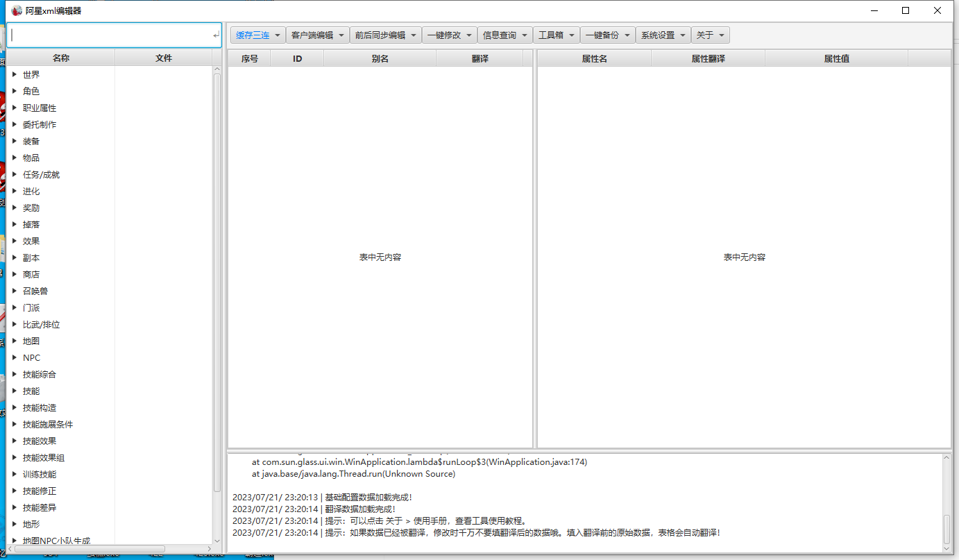Viewport: 959px width, 560px height.
Task: Select the 训练技能 tree row
Action: [110, 474]
